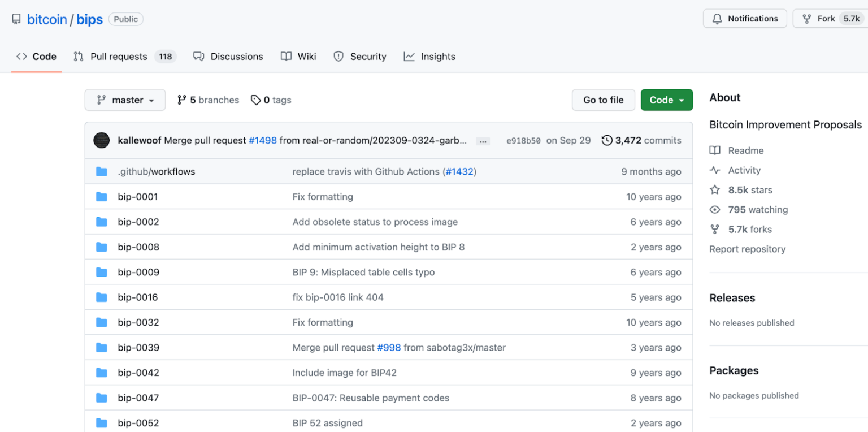This screenshot has height=432, width=868.
Task: Open the bip-0039 folder name
Action: (x=138, y=347)
